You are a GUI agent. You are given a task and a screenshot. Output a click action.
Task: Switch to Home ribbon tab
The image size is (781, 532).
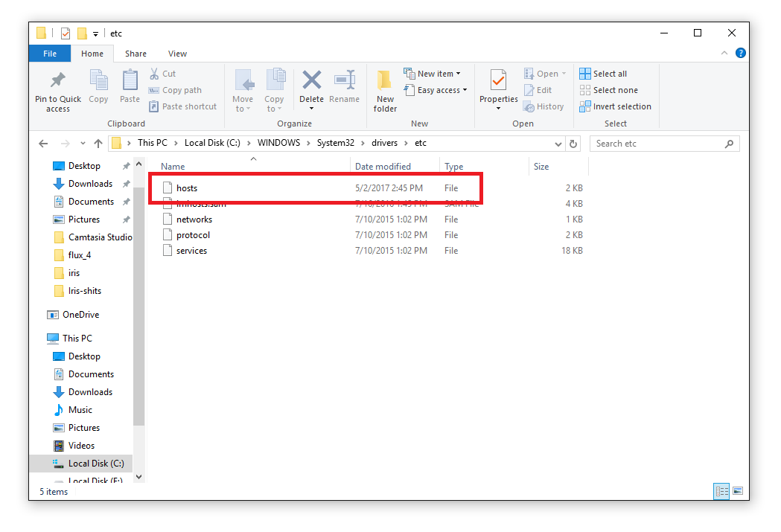pyautogui.click(x=92, y=54)
